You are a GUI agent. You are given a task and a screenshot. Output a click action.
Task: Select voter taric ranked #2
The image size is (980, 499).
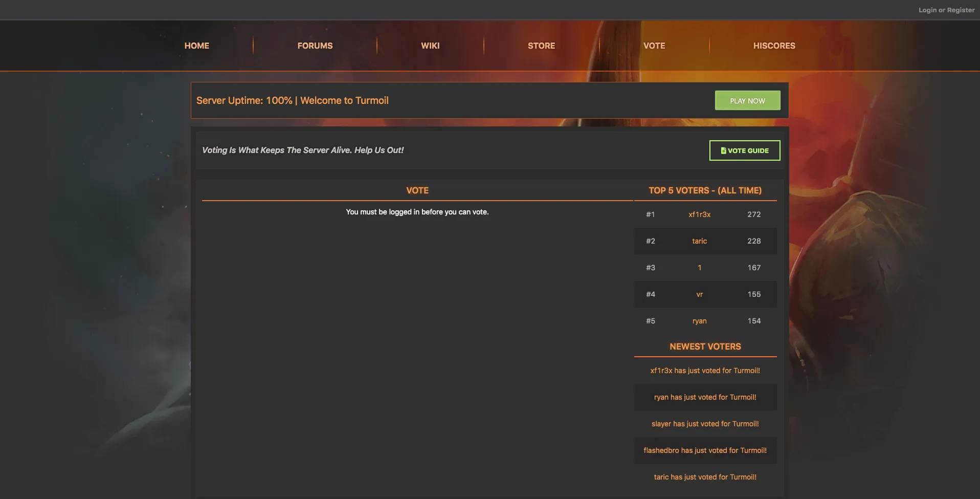(x=699, y=241)
